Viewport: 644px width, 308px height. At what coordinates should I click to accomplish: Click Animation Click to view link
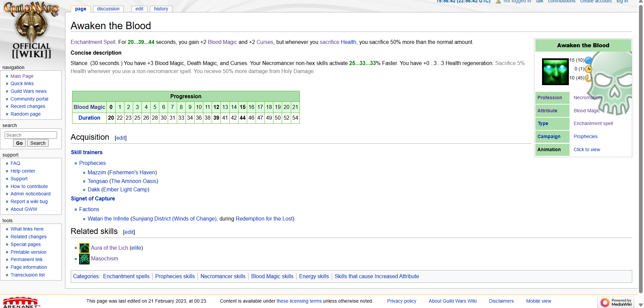coord(587,149)
